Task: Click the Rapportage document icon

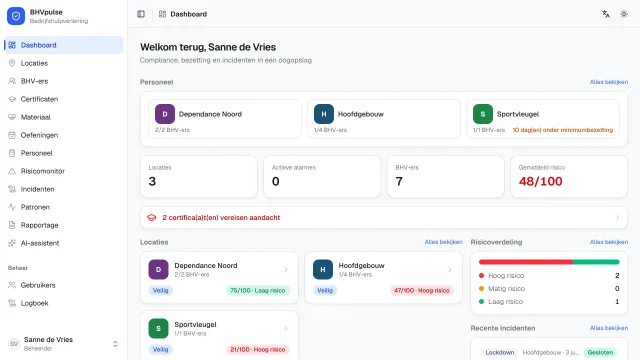Action: point(12,225)
